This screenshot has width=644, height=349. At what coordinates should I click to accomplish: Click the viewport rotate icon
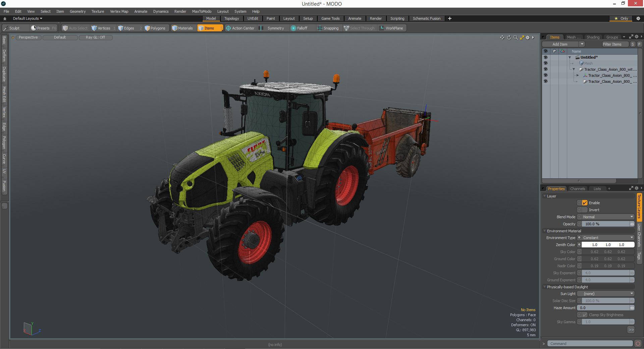click(x=509, y=38)
